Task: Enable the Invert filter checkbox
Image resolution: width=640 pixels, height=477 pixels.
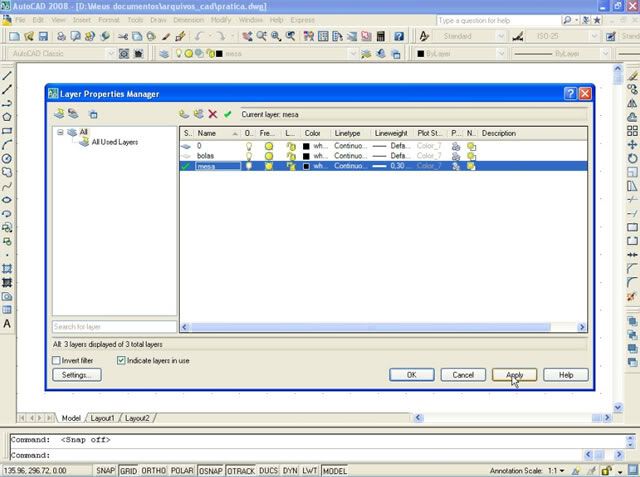Action: 56,360
